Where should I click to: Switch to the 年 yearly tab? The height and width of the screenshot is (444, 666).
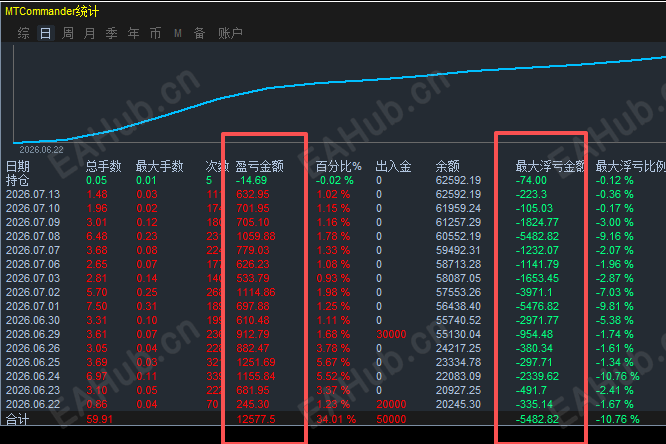tap(134, 33)
